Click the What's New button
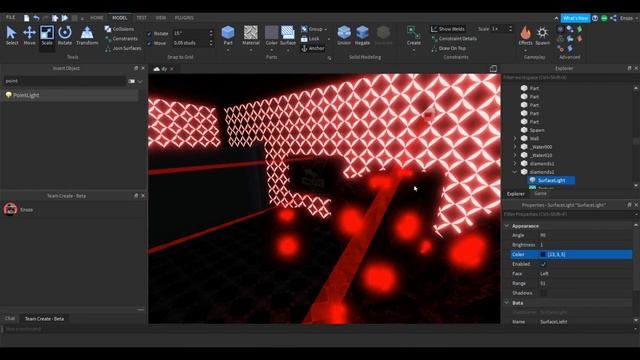 click(575, 18)
